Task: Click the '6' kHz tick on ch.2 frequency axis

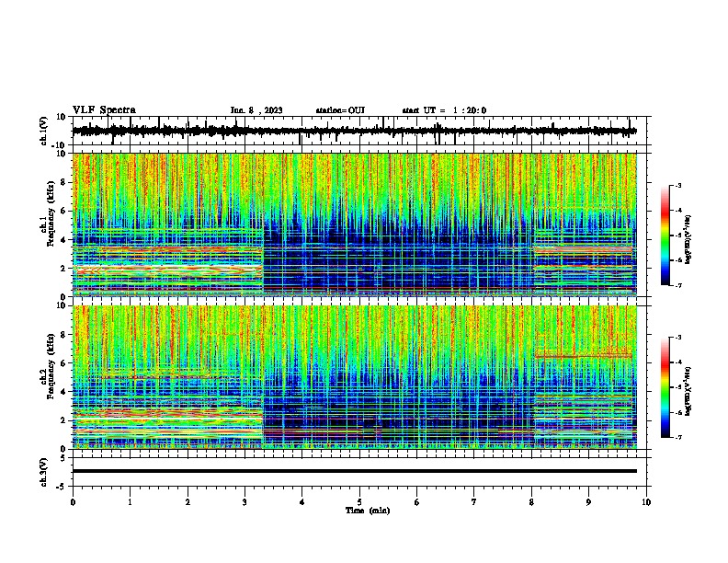Action: pyautogui.click(x=64, y=363)
